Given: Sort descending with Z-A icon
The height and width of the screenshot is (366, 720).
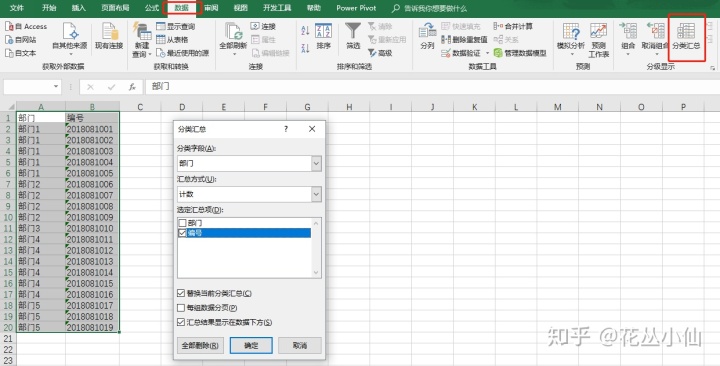Looking at the screenshot, I should (x=305, y=48).
